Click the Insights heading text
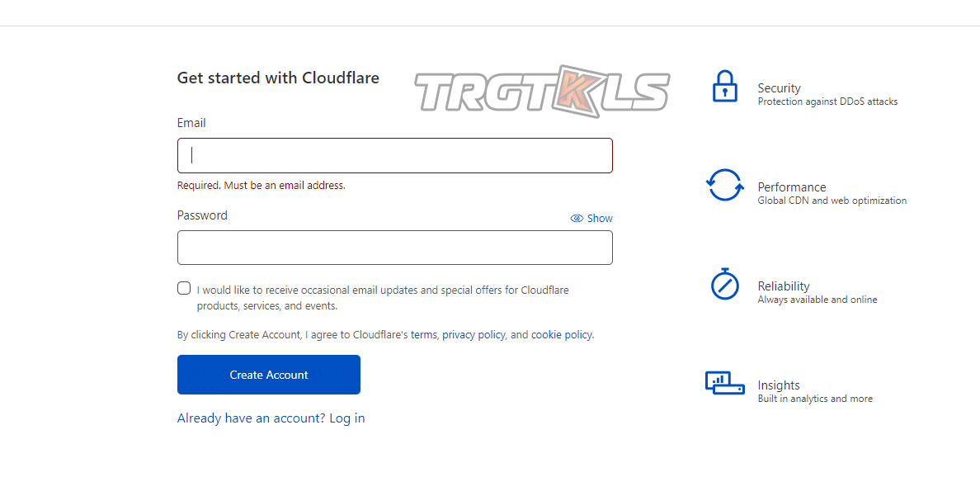Viewport: 980px width, 477px height. [779, 385]
